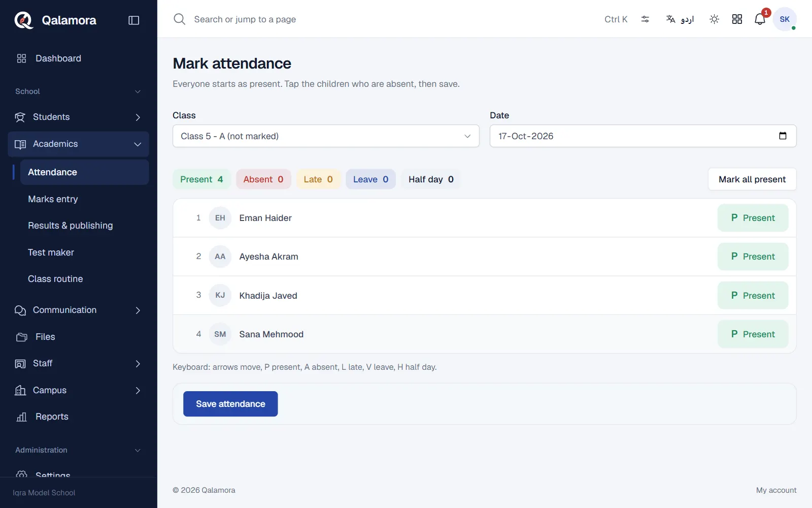Screen dimensions: 812x508
Task: Expand the Staff submenu chevron
Action: pos(138,364)
